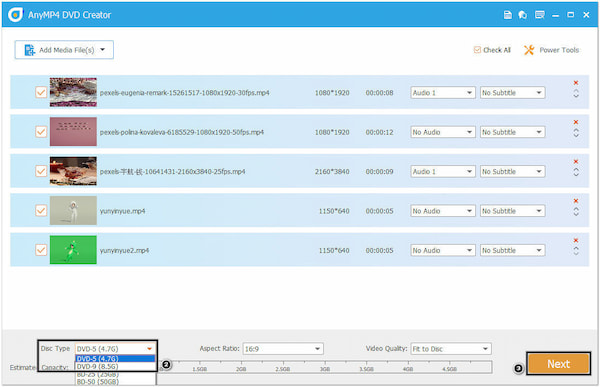Click the orange Next button

(558, 364)
